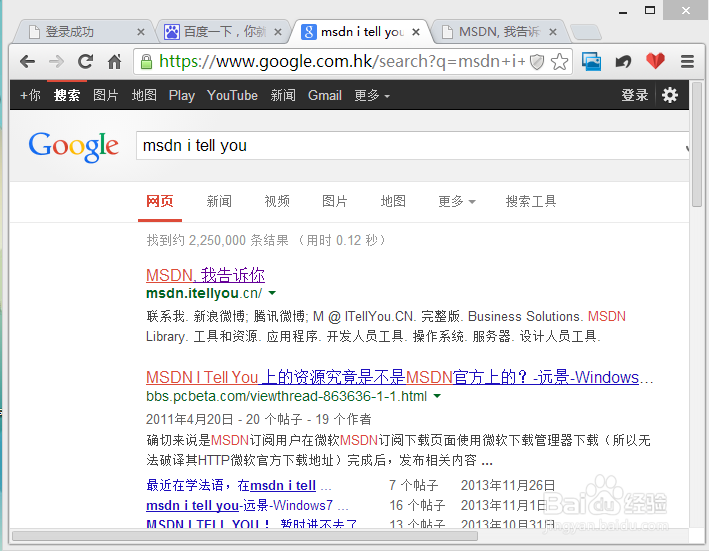Expand the dropdown arrow beside msdn.itellyou.cn
The width and height of the screenshot is (709, 551).
272,293
